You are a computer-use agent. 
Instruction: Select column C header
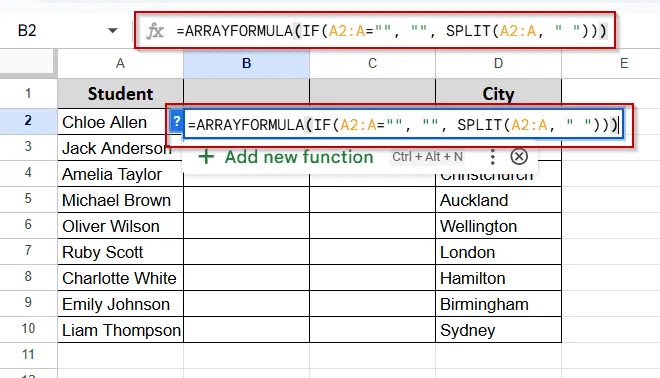(372, 64)
